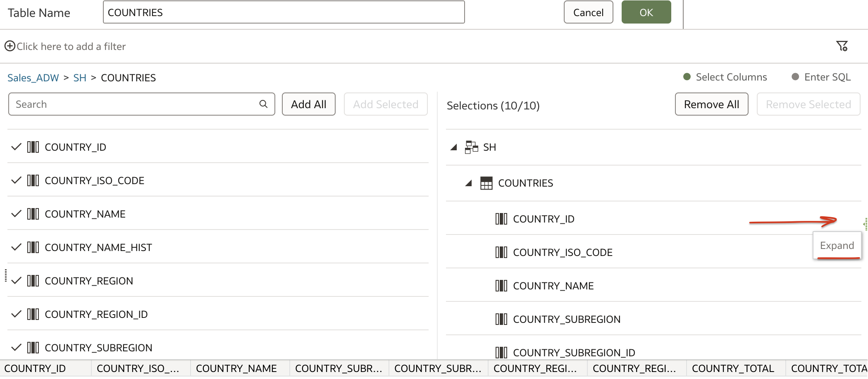
Task: Choose the Enter SQL radio option
Action: point(795,77)
